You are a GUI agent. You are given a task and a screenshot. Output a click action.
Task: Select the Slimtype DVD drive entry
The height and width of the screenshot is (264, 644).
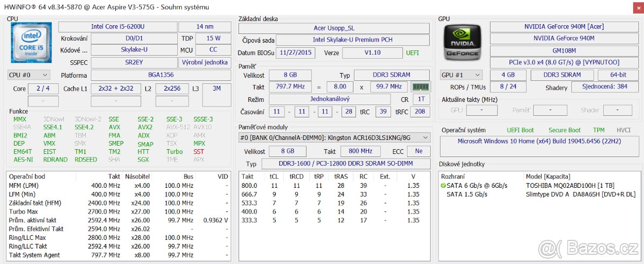[x=580, y=194]
